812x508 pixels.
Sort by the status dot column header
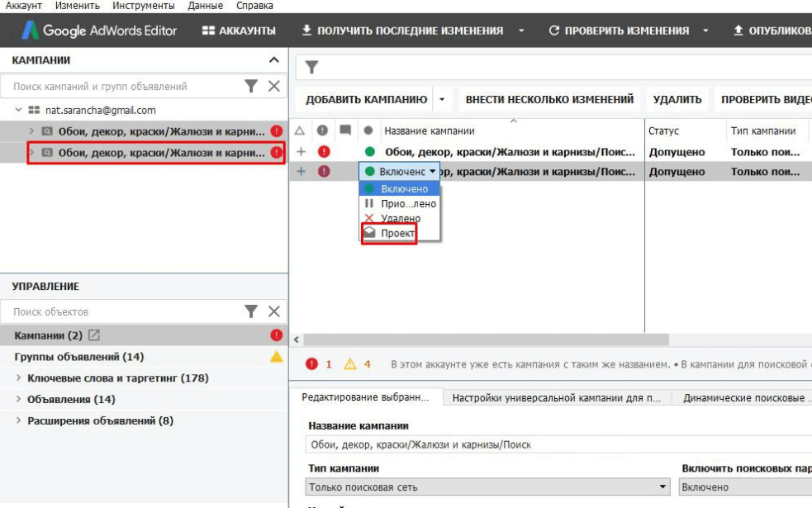(368, 131)
